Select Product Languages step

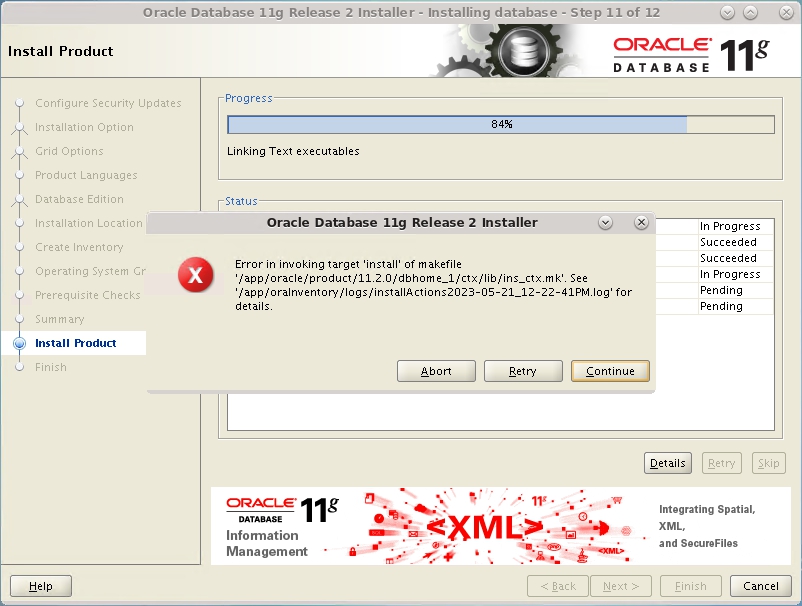click(86, 175)
